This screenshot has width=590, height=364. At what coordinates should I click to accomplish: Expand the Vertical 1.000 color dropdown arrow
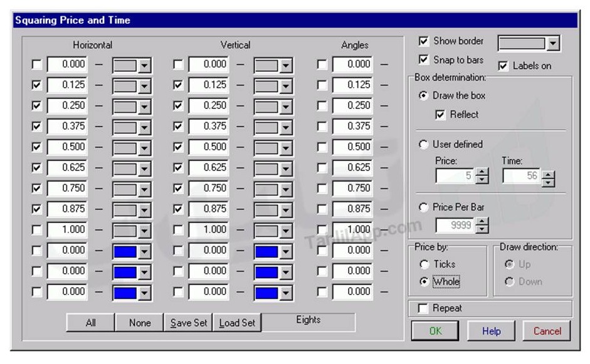[285, 231]
